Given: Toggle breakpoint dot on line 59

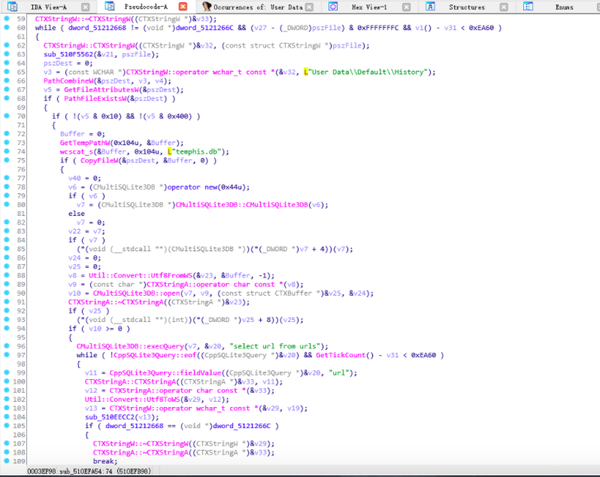Looking at the screenshot, I should [x=7, y=18].
